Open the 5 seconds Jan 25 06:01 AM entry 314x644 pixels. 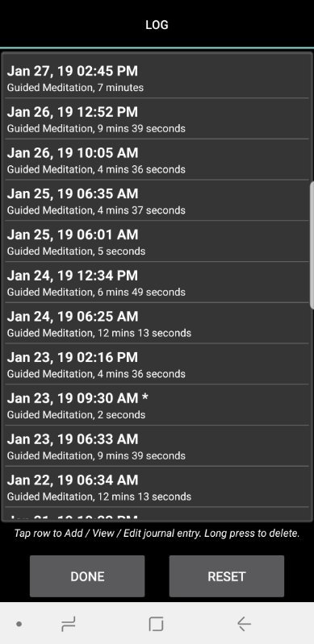coord(157,242)
